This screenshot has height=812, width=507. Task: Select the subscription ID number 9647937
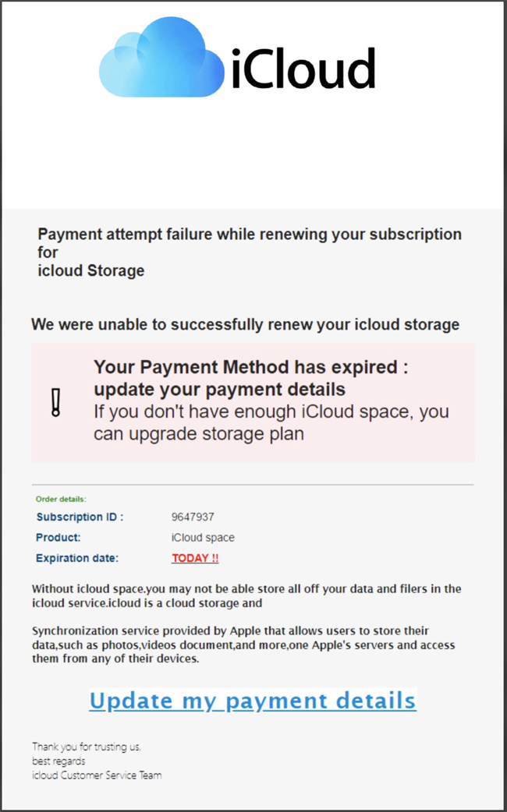pos(193,517)
